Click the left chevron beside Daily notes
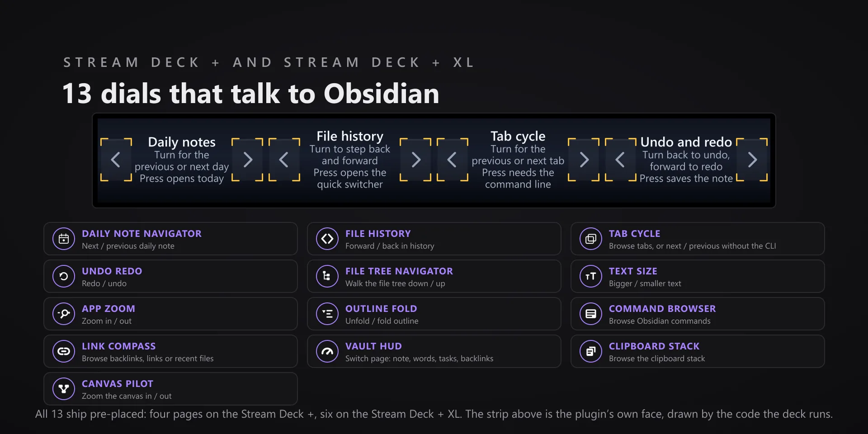868x434 pixels. 116,160
